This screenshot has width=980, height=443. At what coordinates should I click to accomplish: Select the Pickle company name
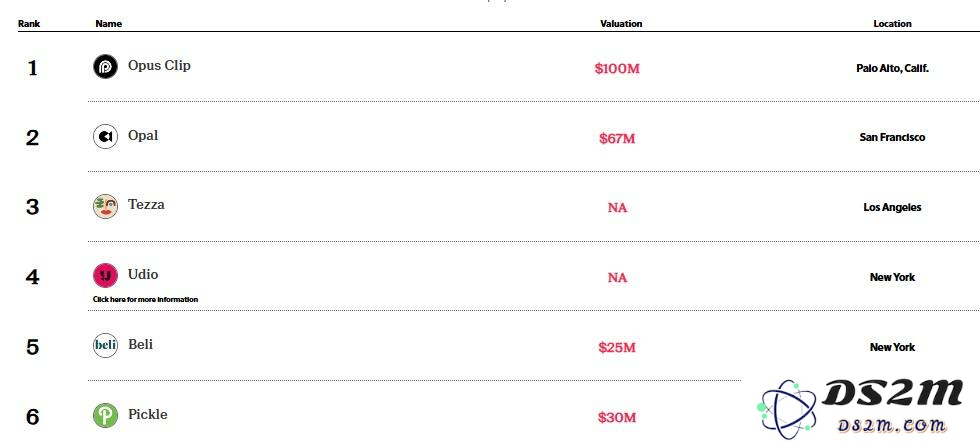(x=148, y=414)
